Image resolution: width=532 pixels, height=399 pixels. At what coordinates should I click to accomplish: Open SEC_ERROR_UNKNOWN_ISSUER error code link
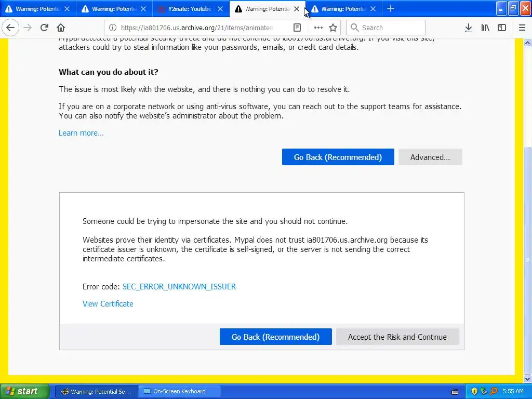[179, 287]
